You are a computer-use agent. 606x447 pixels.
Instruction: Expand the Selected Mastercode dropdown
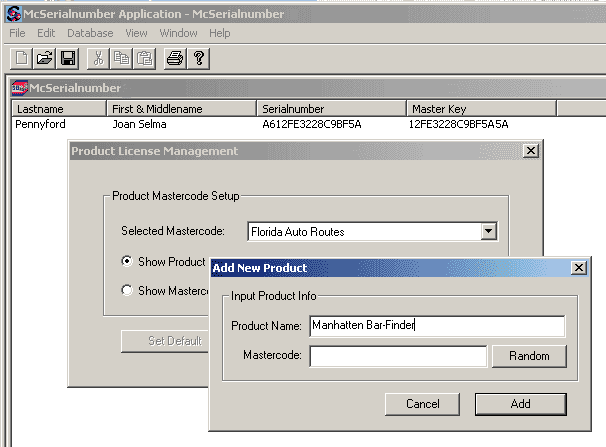(x=488, y=231)
